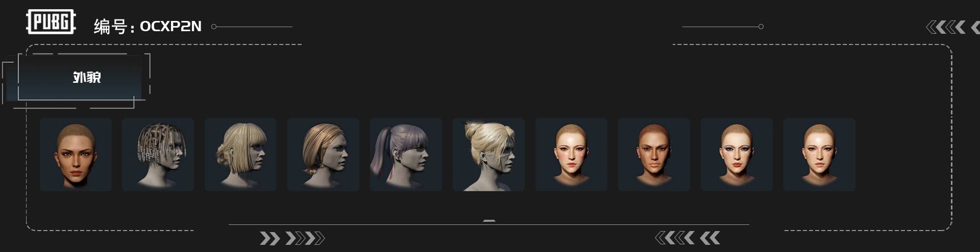Screen dimensions: 980x252
Task: Choose the purple ponytail hairstyle thumbnail
Action: click(406, 154)
